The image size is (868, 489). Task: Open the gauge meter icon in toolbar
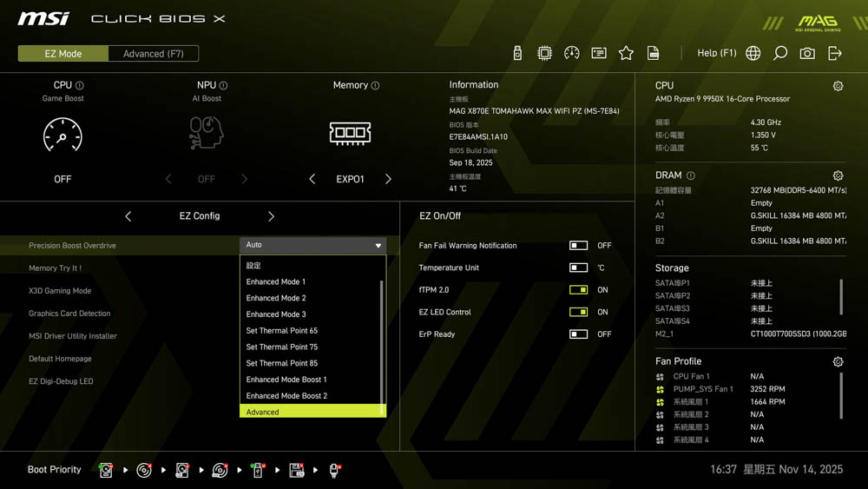click(571, 53)
